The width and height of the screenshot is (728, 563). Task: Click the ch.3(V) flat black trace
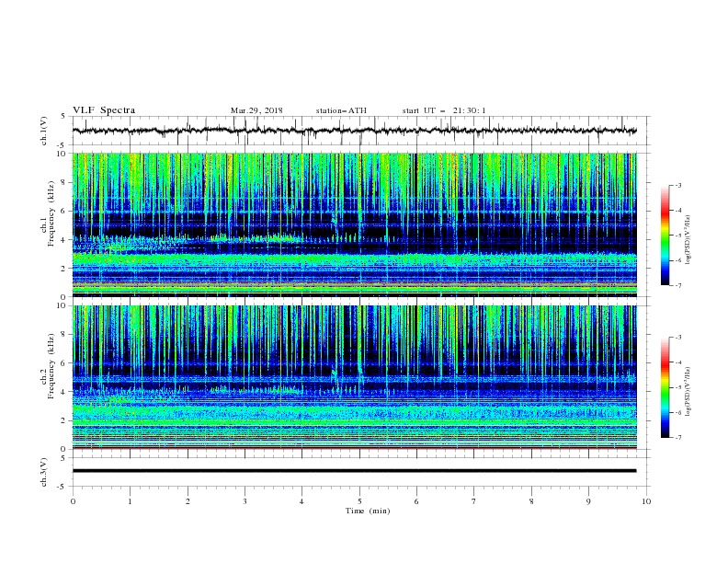click(354, 471)
